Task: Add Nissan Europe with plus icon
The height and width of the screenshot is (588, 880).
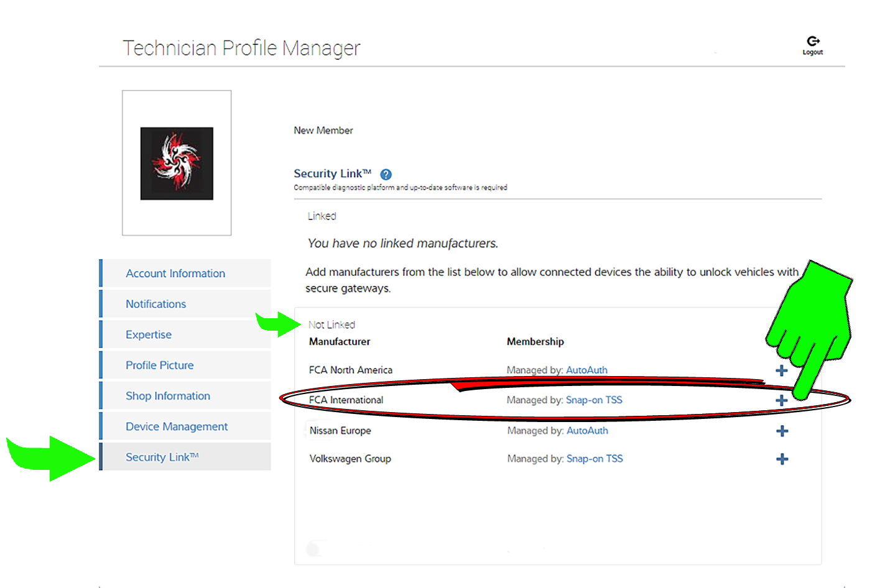Action: [x=782, y=431]
